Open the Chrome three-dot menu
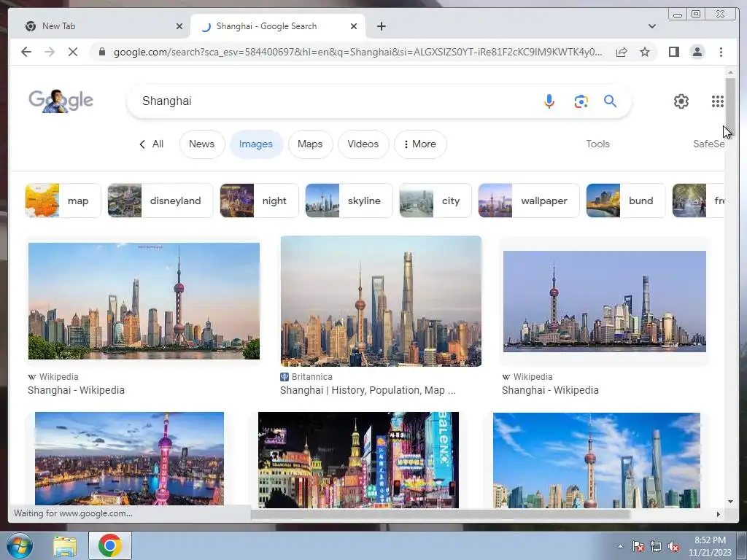 click(x=721, y=52)
